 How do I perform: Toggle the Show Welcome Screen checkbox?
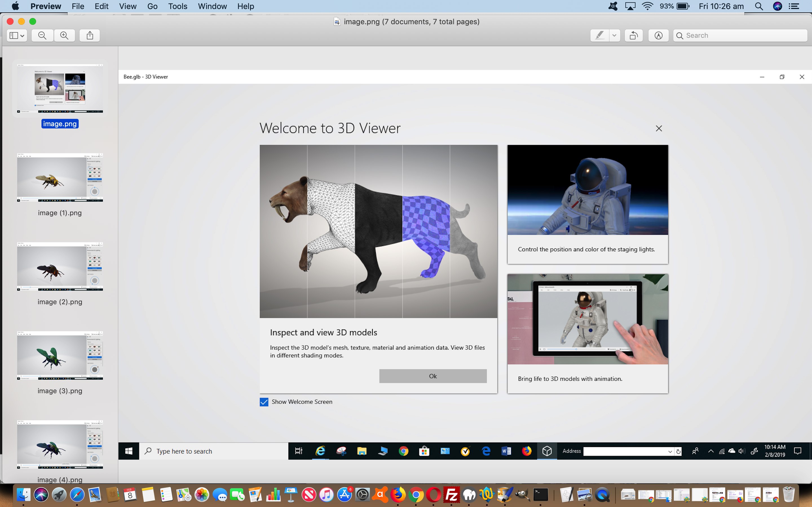(x=264, y=402)
